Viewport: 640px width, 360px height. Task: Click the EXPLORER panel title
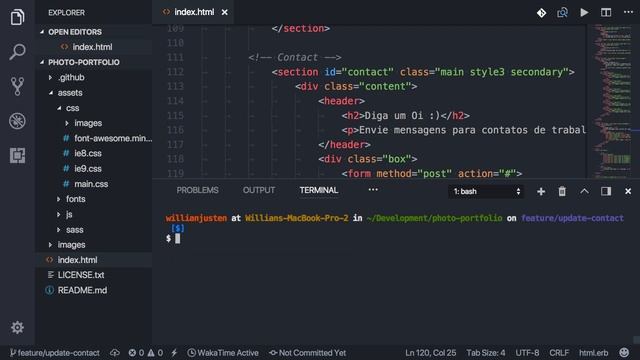(x=67, y=13)
